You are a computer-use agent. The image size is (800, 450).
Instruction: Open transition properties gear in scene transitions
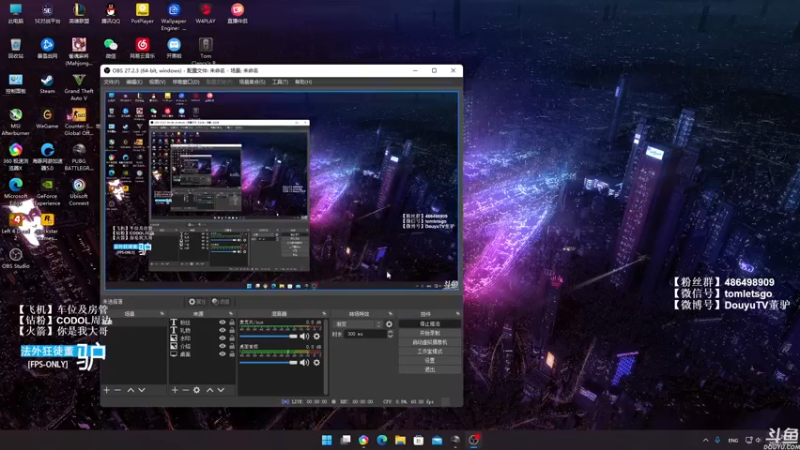[389, 324]
